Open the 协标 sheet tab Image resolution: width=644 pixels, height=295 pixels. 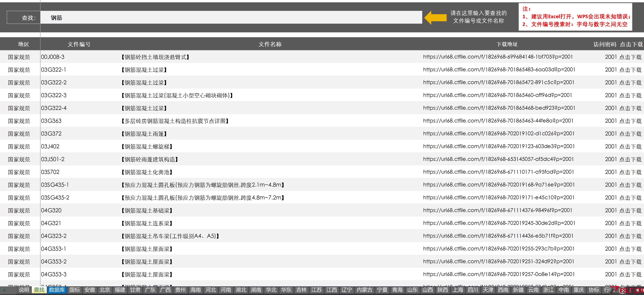pyautogui.click(x=594, y=290)
